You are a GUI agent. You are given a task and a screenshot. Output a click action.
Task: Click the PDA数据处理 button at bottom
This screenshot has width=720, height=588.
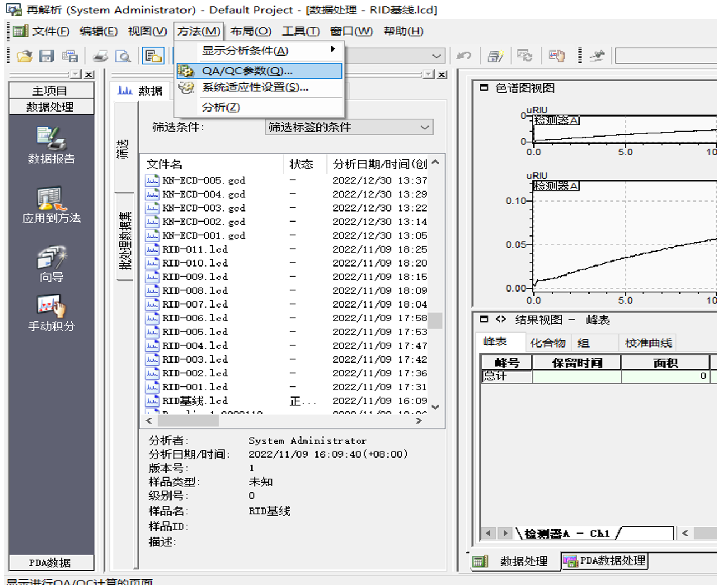pos(605,561)
